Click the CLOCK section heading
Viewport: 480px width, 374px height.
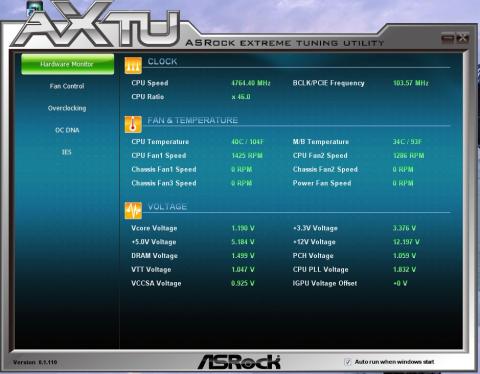pyautogui.click(x=162, y=61)
